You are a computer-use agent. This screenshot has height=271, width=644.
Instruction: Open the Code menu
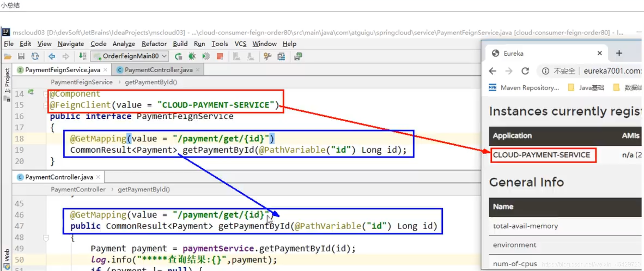coord(98,44)
